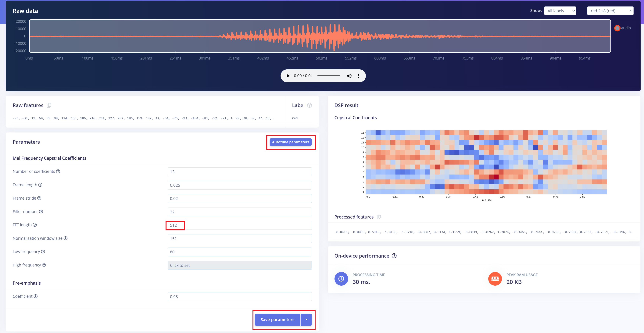Copy processed features icon
Image resolution: width=644 pixels, height=333 pixels.
(x=379, y=217)
